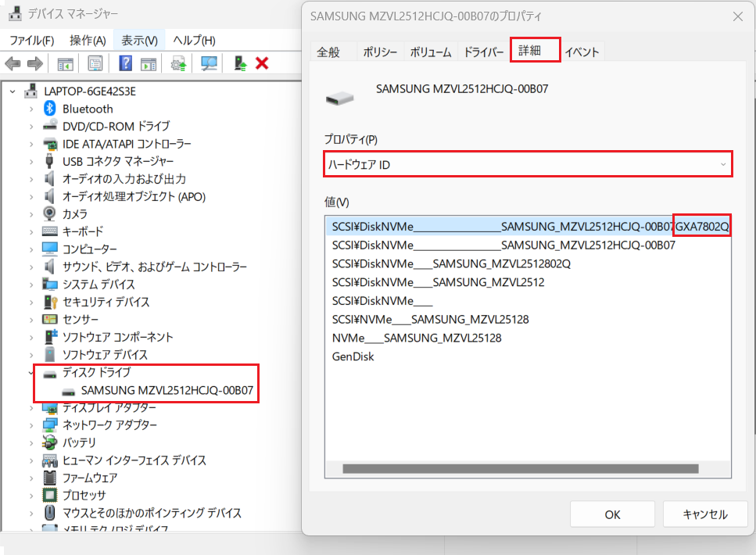Click the folder icon beside システム デバイス
Screen dimensions: 756x555
tap(50, 284)
